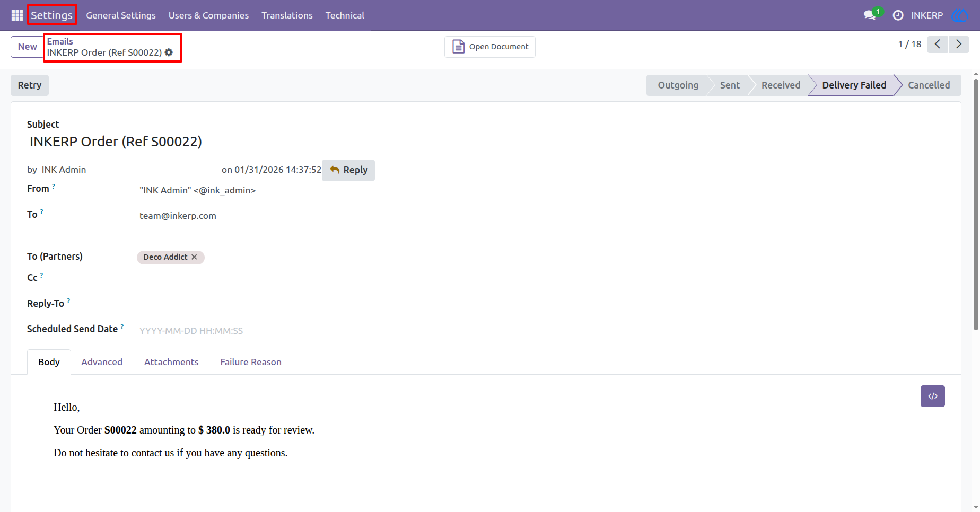Switch to the Body tab
The width and height of the screenshot is (980, 512).
coord(49,362)
